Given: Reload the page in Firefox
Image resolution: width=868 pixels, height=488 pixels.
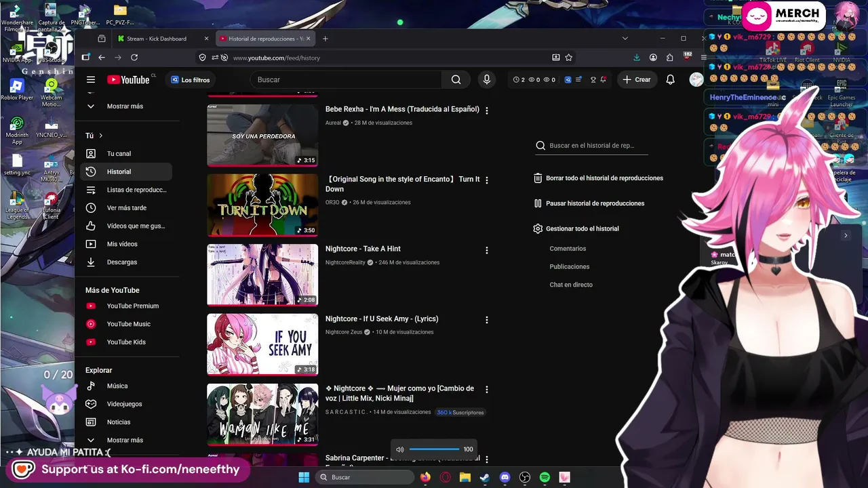Looking at the screenshot, I should coord(134,58).
